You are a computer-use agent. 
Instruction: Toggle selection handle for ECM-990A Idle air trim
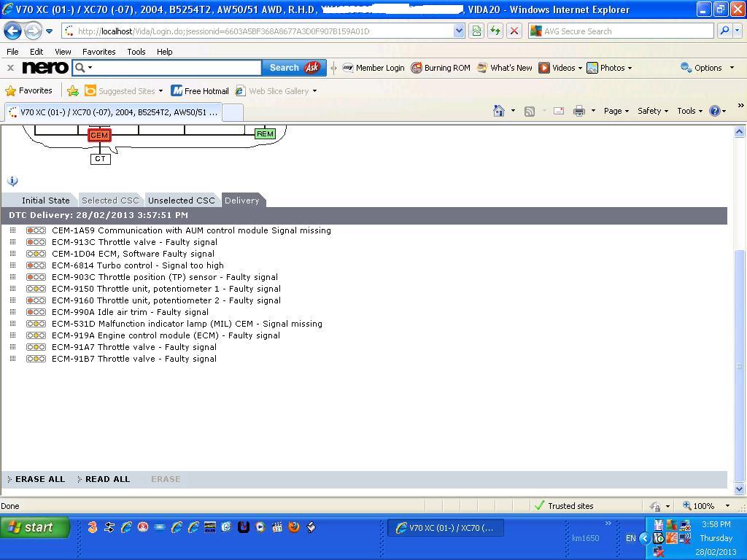tap(12, 312)
